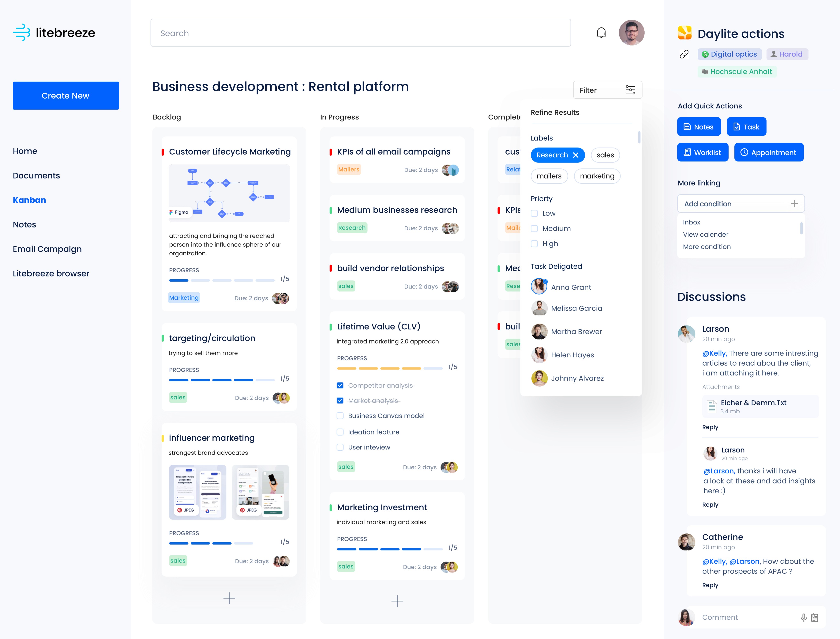This screenshot has width=840, height=639.
Task: Add a new card to the Backlog column
Action: (x=229, y=598)
